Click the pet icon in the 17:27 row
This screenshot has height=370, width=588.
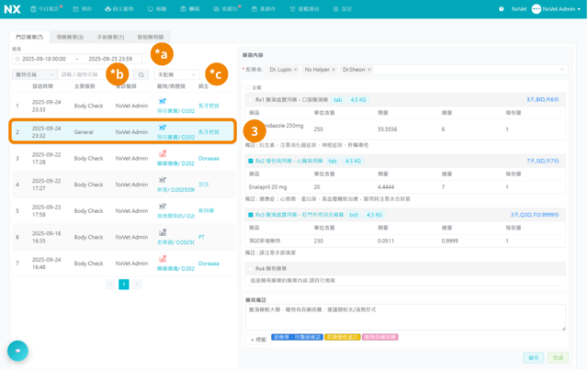[x=162, y=180]
